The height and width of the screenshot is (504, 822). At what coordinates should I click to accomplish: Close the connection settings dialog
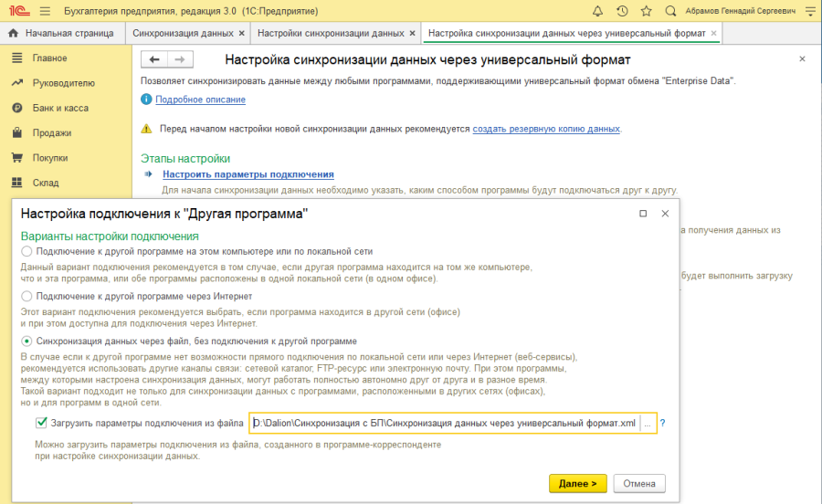[x=665, y=214]
